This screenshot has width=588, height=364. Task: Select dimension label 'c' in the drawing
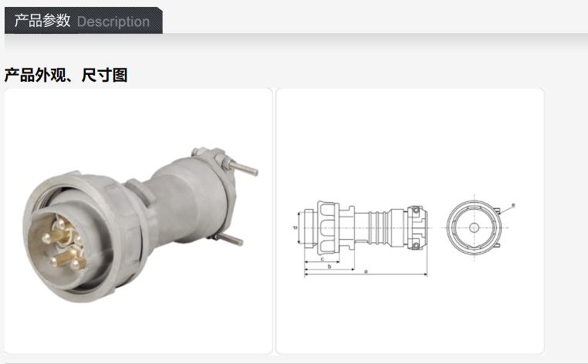(x=322, y=259)
